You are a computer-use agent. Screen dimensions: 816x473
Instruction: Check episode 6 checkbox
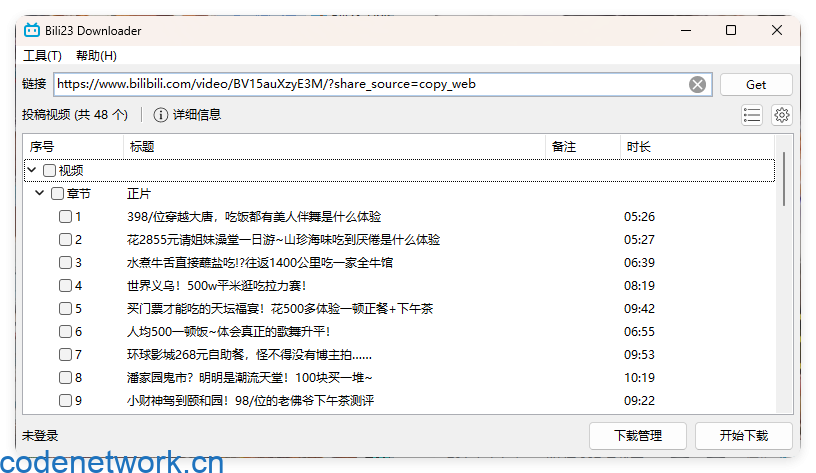coord(66,331)
